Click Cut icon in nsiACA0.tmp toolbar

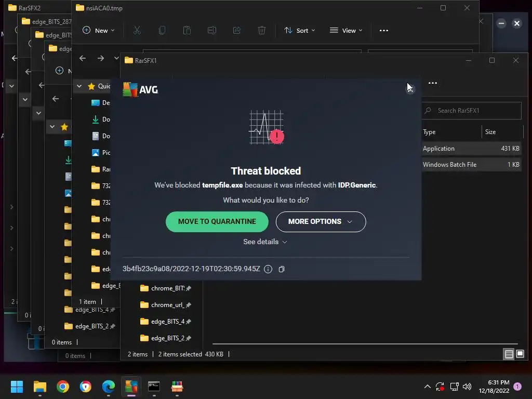[x=137, y=31]
